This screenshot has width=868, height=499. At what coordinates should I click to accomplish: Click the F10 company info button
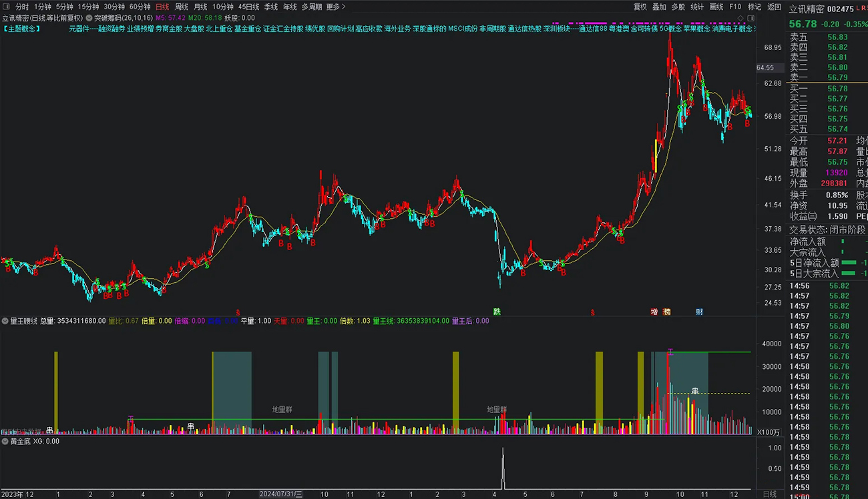pyautogui.click(x=735, y=7)
